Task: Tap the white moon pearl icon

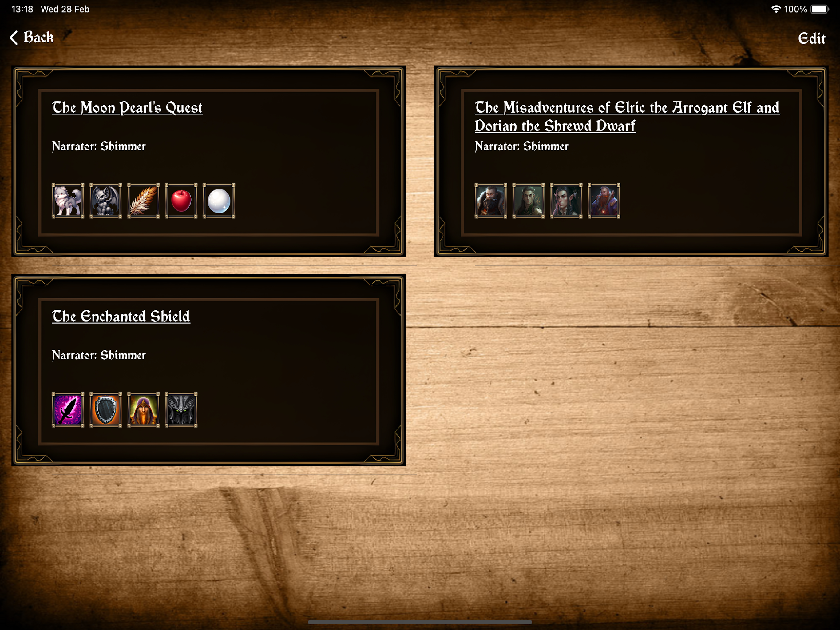Action: tap(219, 201)
